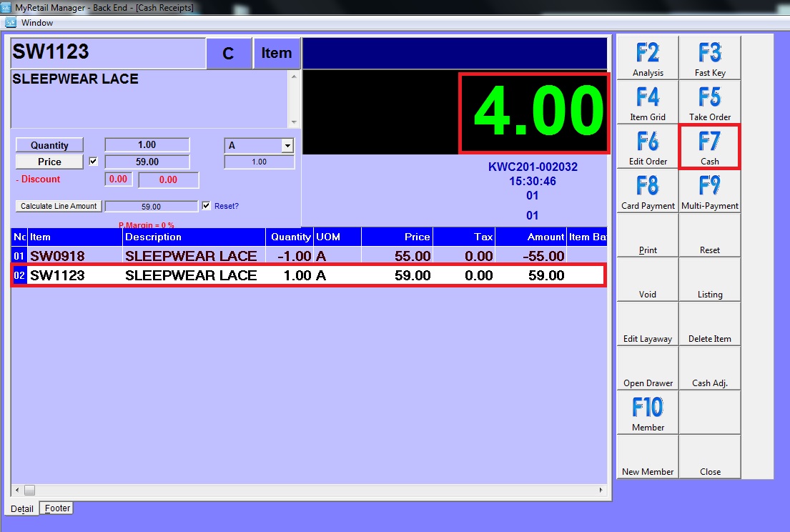This screenshot has width=790, height=532.
Task: Open the F10 Member lookup
Action: (x=648, y=413)
